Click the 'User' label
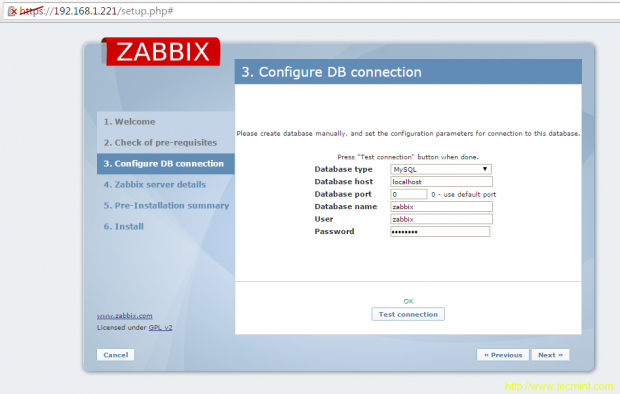620x394 pixels. [324, 219]
